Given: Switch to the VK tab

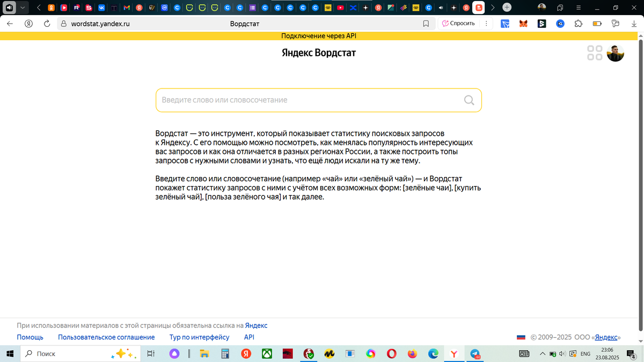Looking at the screenshot, I should pos(101,8).
